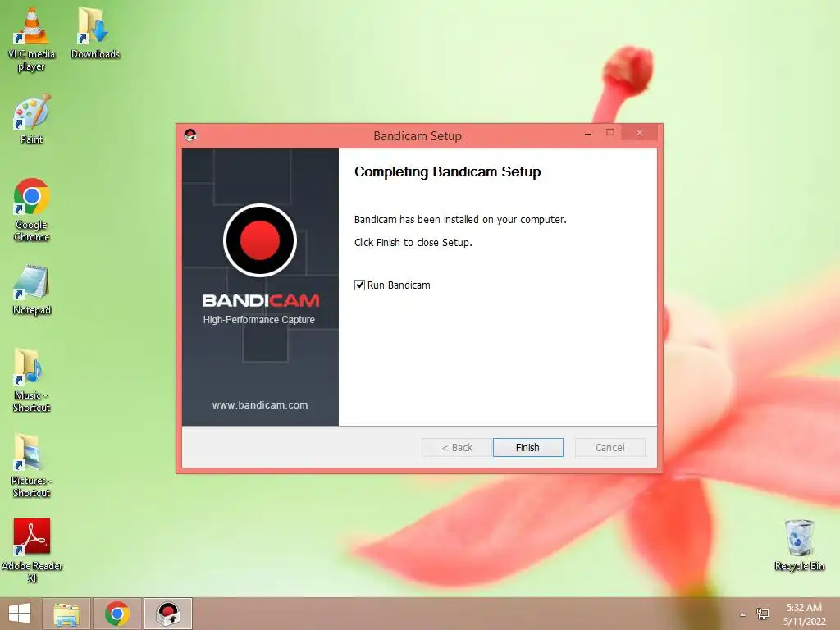Click the network icon in system tray

pos(762,614)
